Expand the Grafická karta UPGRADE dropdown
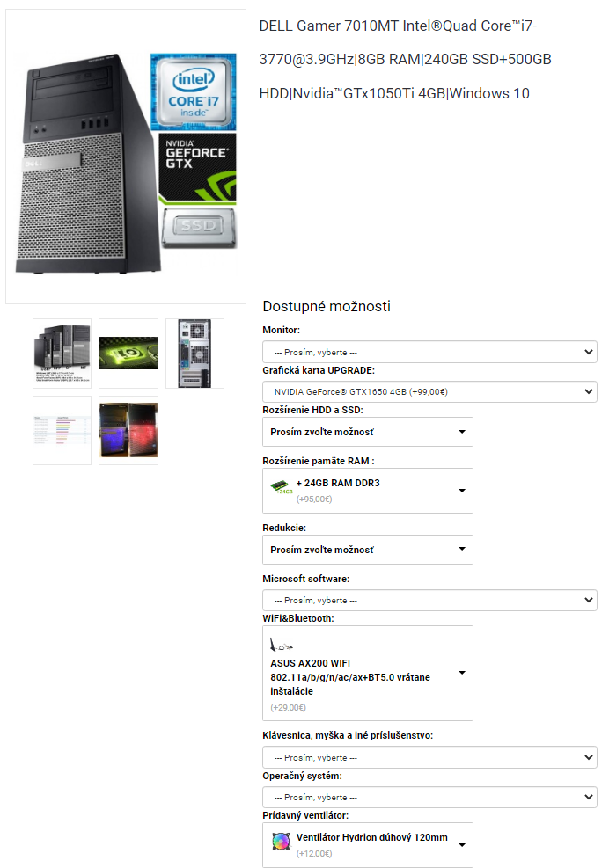This screenshot has width=609, height=868. (429, 392)
